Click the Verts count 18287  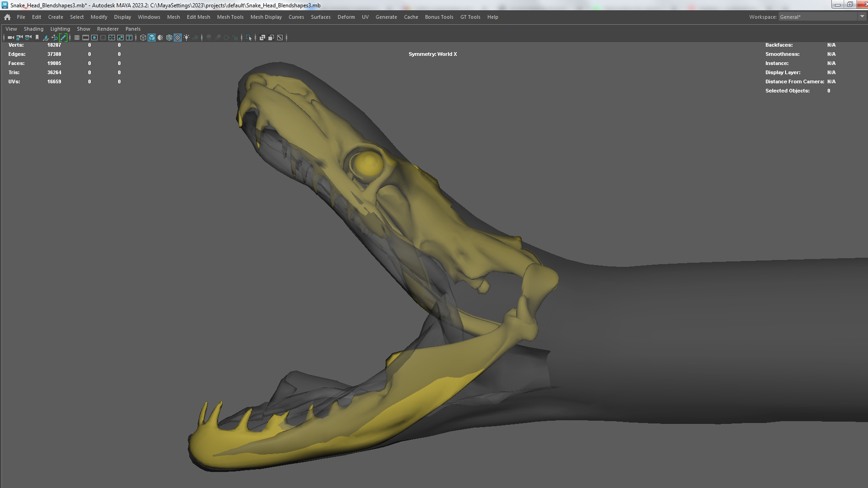coord(54,45)
